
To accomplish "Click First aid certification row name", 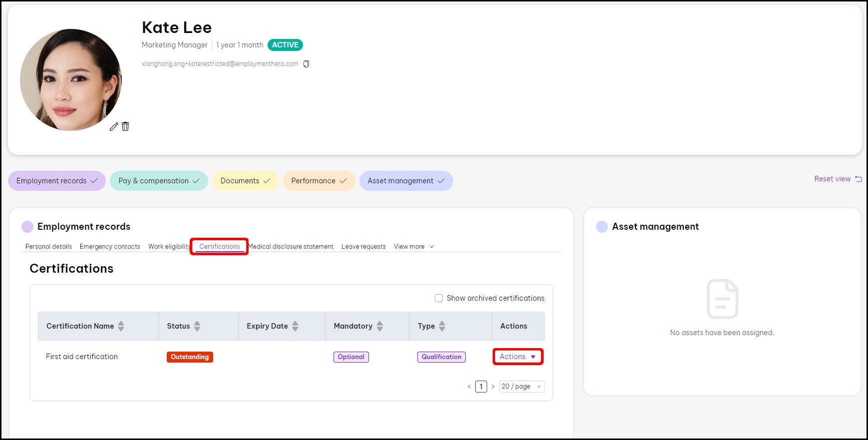I will tap(82, 357).
